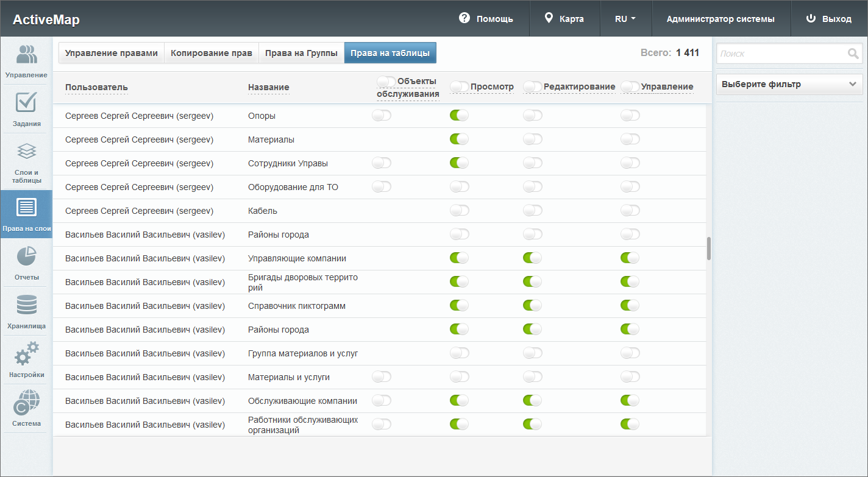Sort by Название column header
Screen dimensions: 868x477
pos(269,87)
